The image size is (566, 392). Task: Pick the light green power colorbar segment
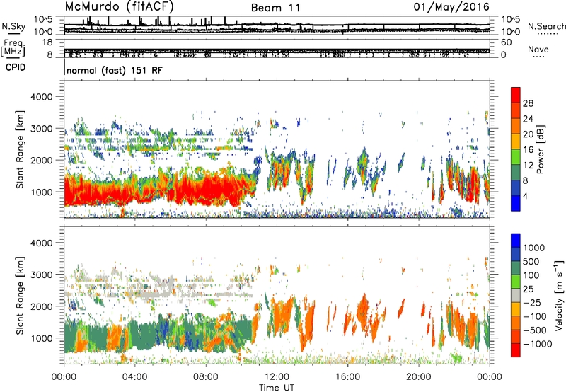[516, 157]
